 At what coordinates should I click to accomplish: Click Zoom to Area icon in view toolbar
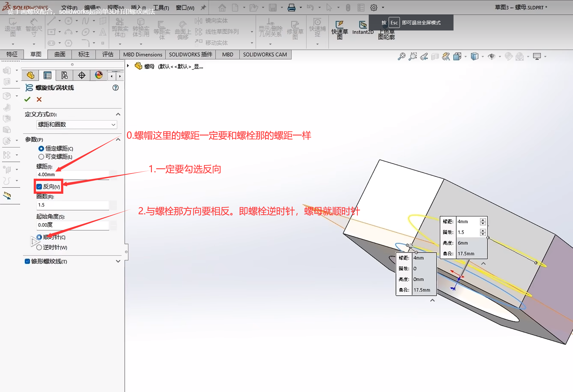click(413, 57)
